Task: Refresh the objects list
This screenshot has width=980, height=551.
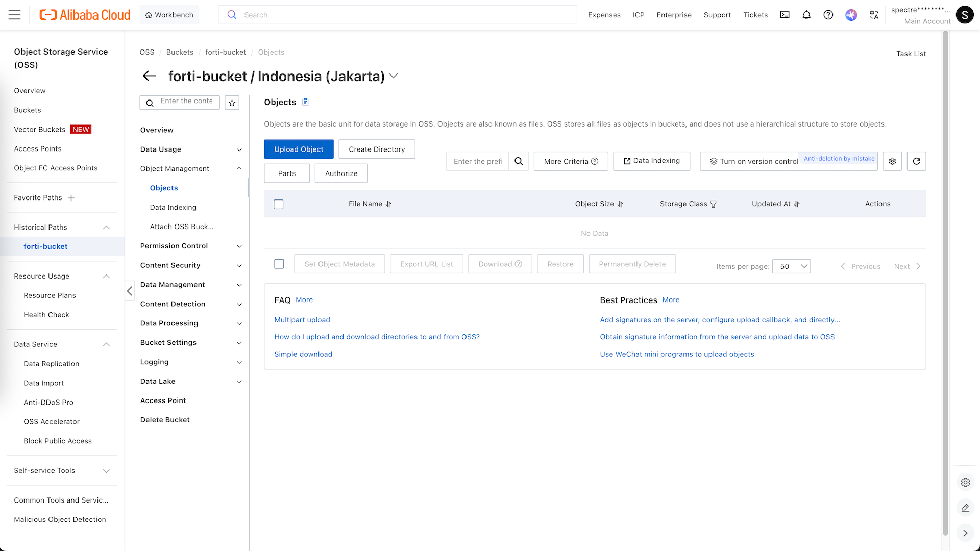Action: 916,161
